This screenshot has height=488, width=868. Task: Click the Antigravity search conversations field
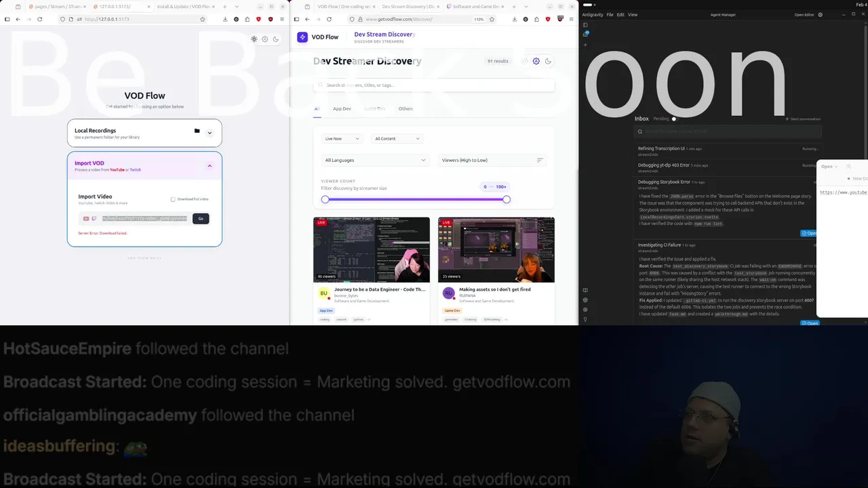tap(728, 131)
